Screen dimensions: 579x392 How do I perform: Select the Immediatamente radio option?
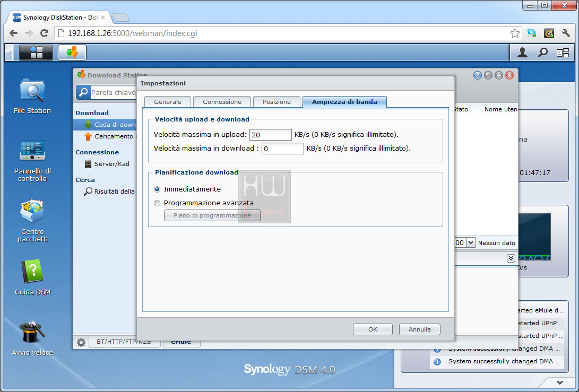157,189
